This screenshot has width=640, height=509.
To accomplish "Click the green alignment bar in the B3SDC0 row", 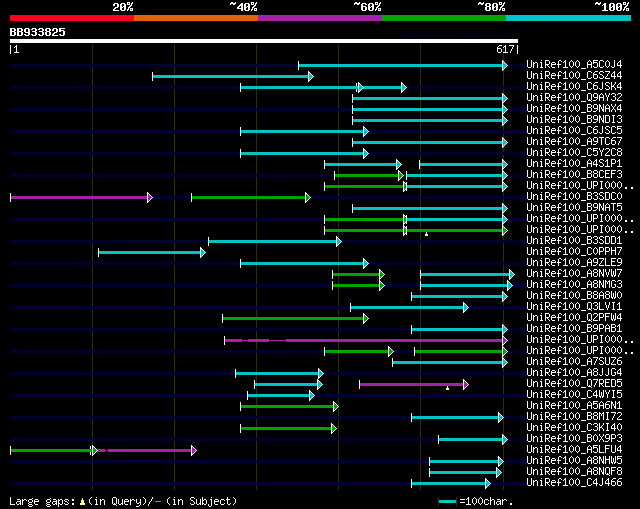I will coord(251,198).
